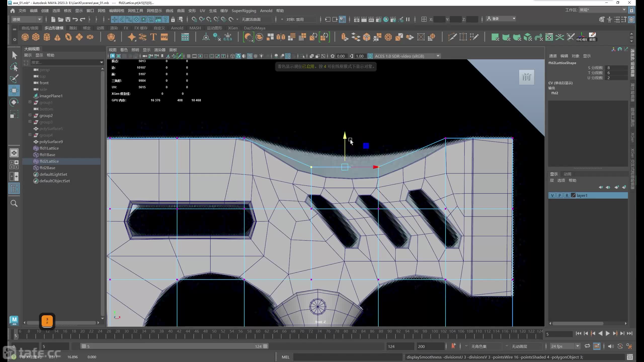Screen dimensions: 644x362
Task: Expand group1 in the outliner
Action: point(30,102)
